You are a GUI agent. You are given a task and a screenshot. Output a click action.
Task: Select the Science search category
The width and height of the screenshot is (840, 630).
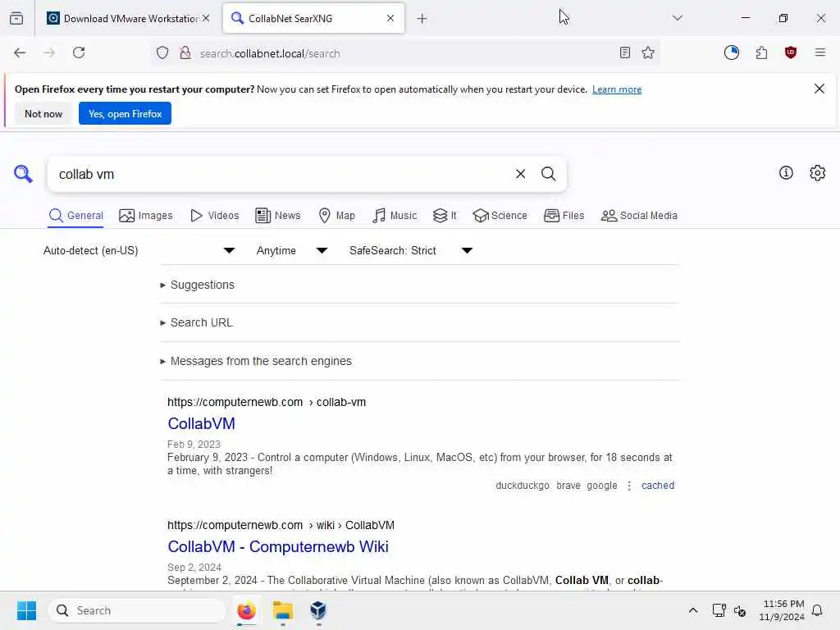500,216
